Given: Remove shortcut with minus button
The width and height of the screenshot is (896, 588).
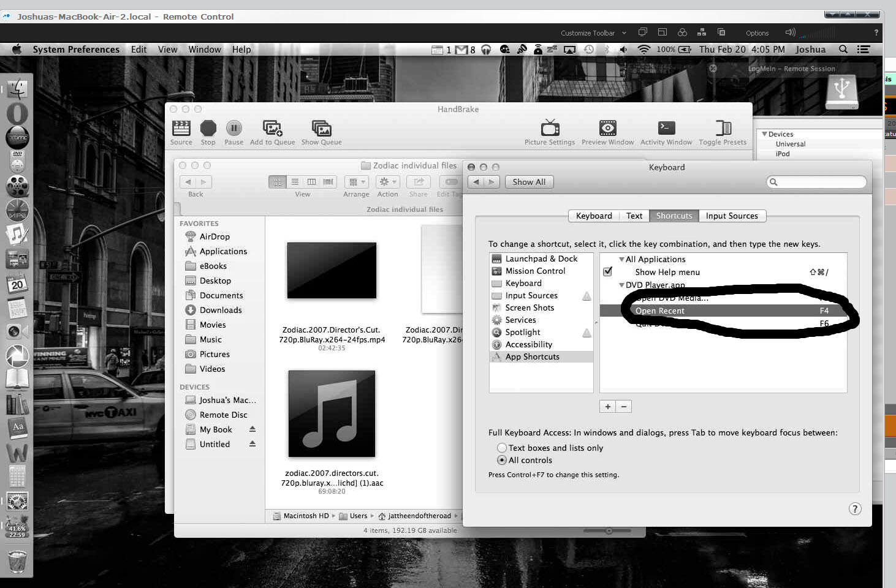Looking at the screenshot, I should pos(624,406).
